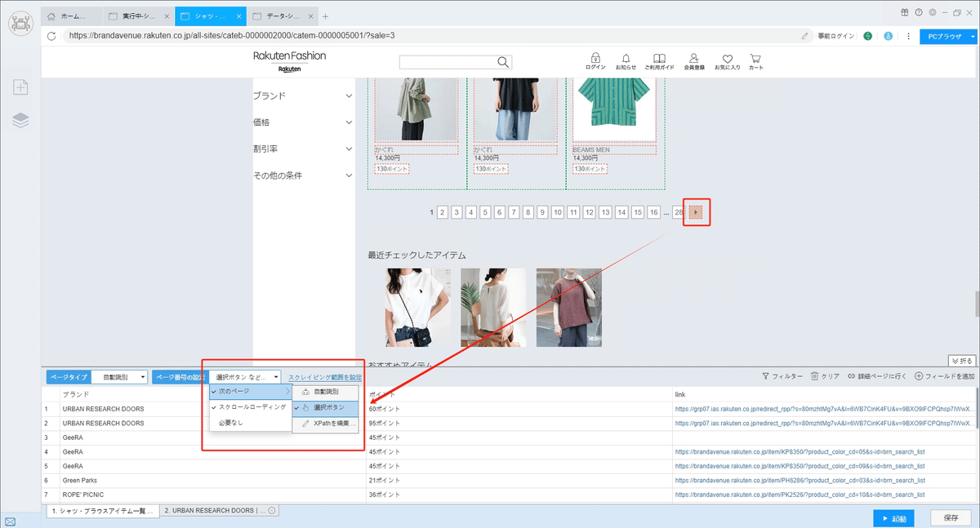Open the お知らせ bell icon
The width and height of the screenshot is (980, 528).
626,58
